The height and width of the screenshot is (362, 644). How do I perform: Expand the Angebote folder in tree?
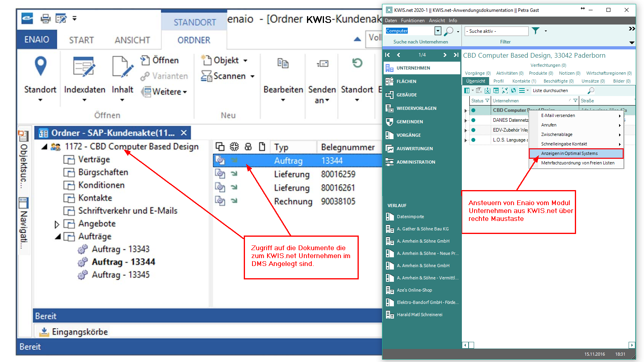coord(57,224)
